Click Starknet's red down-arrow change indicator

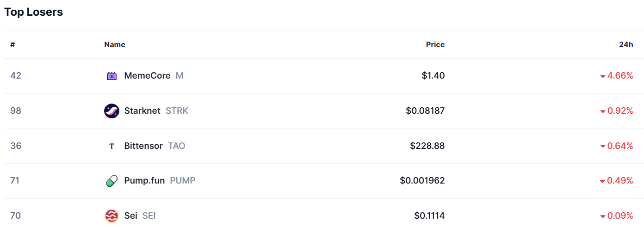pos(603,111)
